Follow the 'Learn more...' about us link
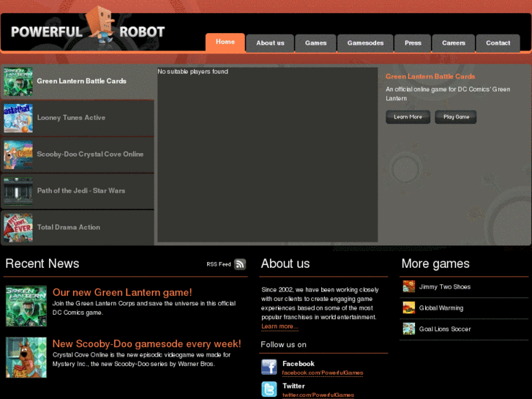532x399 pixels. click(x=280, y=327)
